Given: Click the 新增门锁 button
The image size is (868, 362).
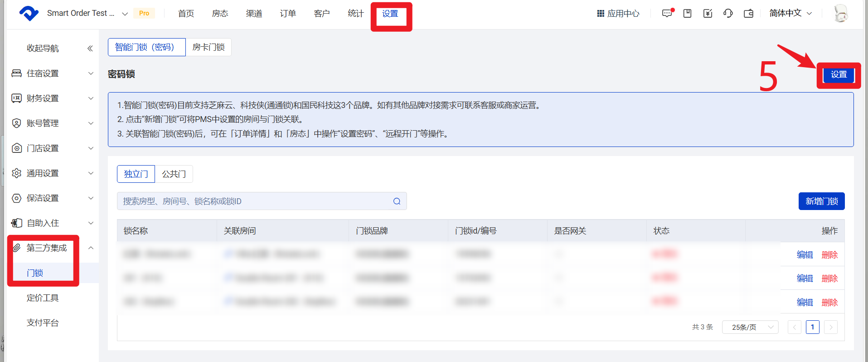Looking at the screenshot, I should (821, 201).
